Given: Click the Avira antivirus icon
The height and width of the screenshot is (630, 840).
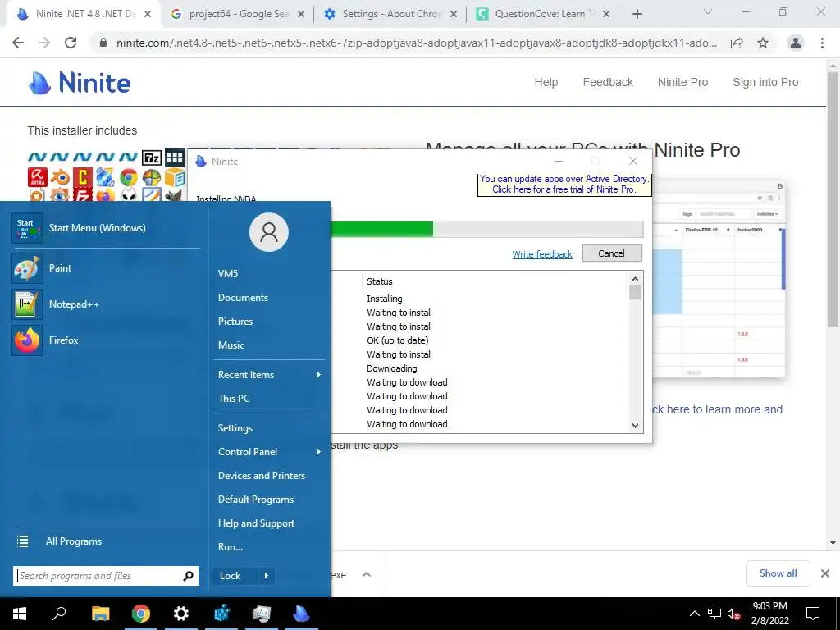Looking at the screenshot, I should point(38,177).
